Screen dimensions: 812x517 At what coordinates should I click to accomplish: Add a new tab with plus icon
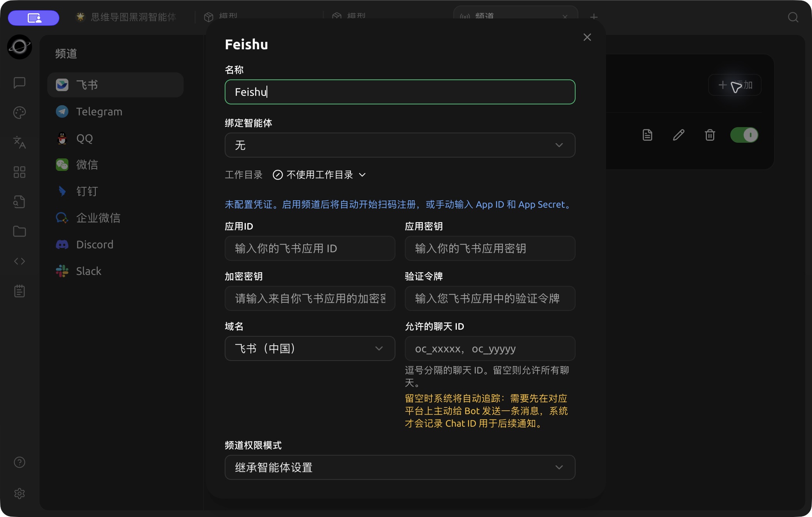point(594,17)
